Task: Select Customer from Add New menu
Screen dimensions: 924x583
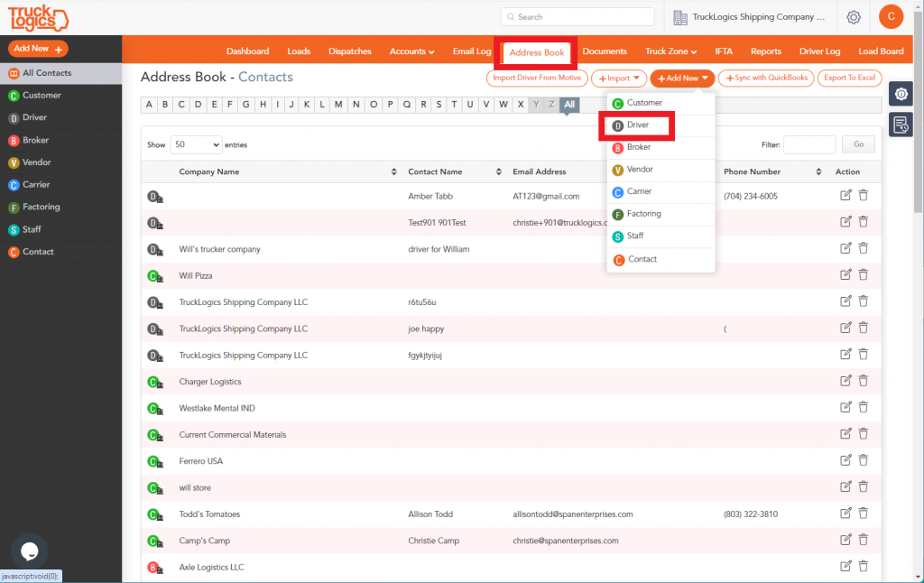Action: (x=661, y=103)
